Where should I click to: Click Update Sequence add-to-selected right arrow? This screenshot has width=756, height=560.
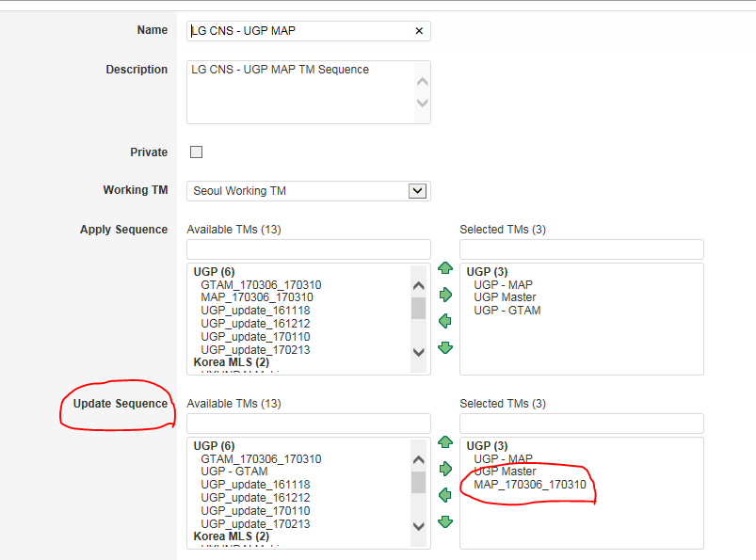click(x=445, y=469)
